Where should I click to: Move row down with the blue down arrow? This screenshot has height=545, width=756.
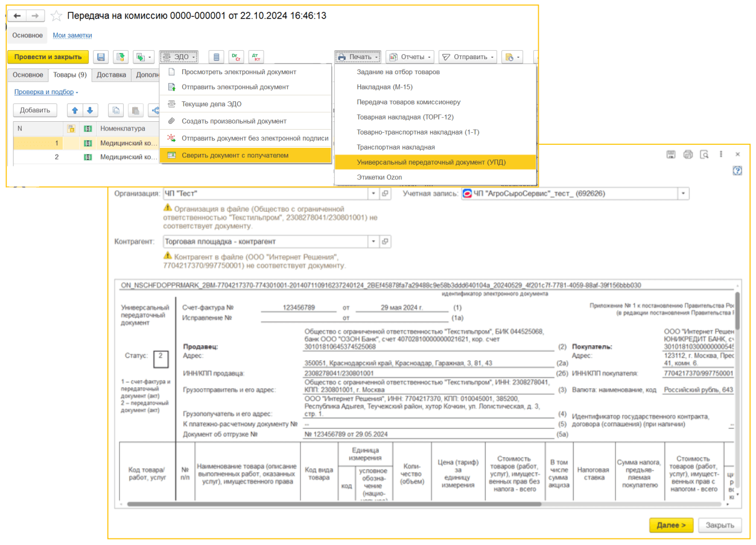[90, 110]
